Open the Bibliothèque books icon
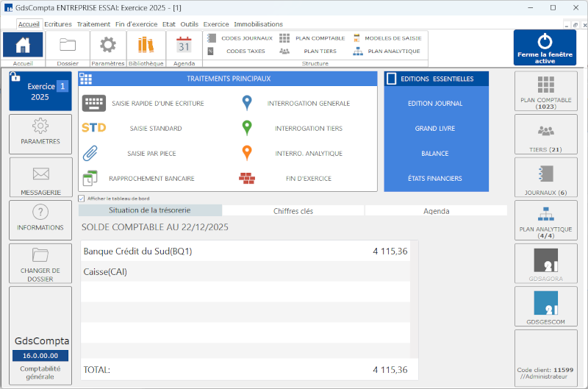The image size is (588, 389). 146,45
